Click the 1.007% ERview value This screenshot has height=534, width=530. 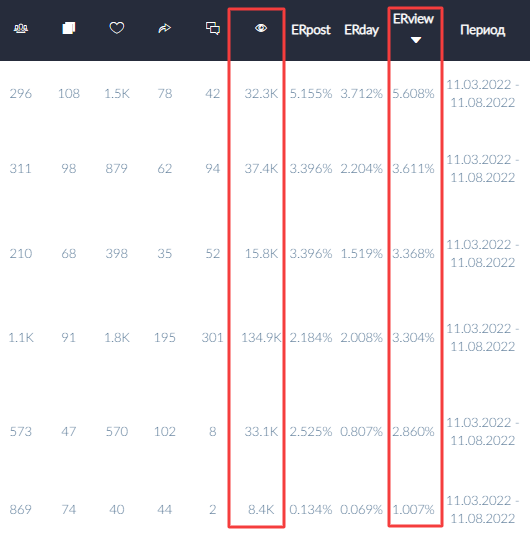413,509
